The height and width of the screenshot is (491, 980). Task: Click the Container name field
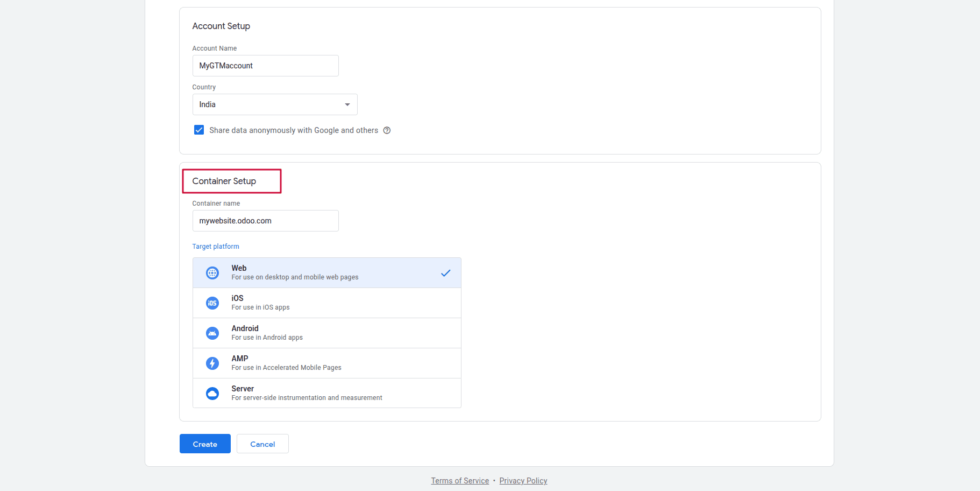[266, 221]
